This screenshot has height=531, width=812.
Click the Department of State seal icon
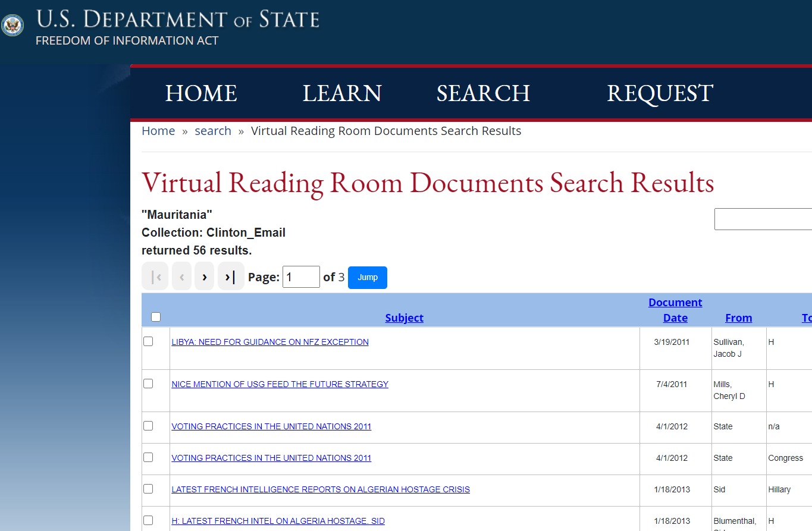coord(12,26)
